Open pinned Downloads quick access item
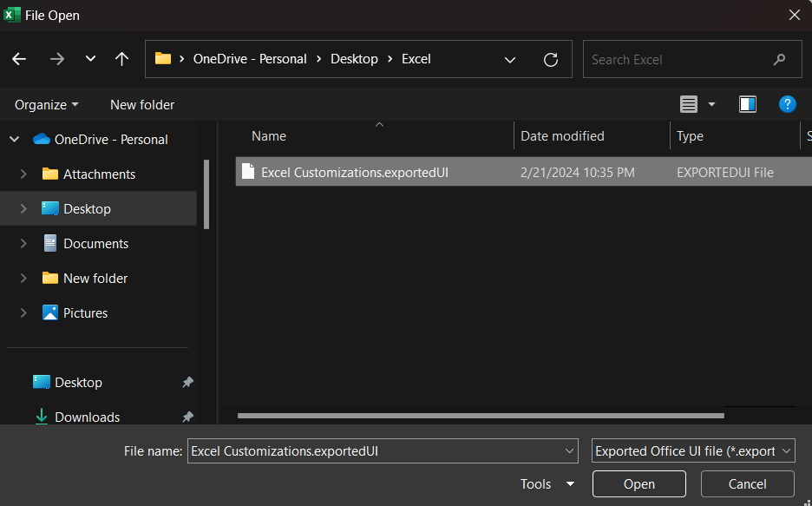Screen dimensions: 812x506 click(x=87, y=417)
